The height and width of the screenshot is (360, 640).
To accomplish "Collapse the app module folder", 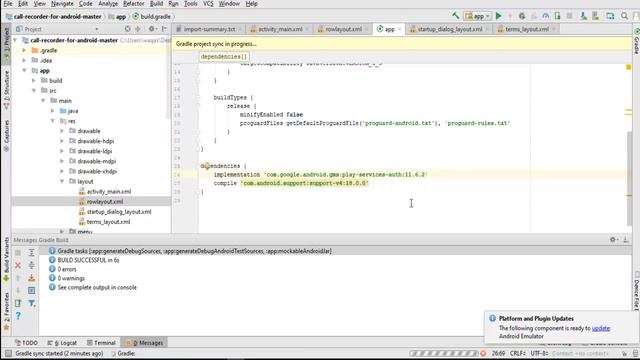I will coord(24,71).
